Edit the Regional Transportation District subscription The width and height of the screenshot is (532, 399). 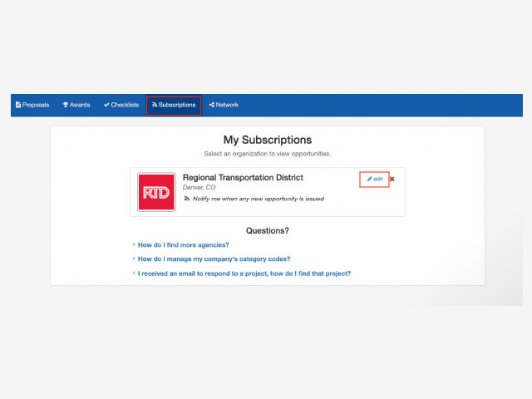[375, 180]
